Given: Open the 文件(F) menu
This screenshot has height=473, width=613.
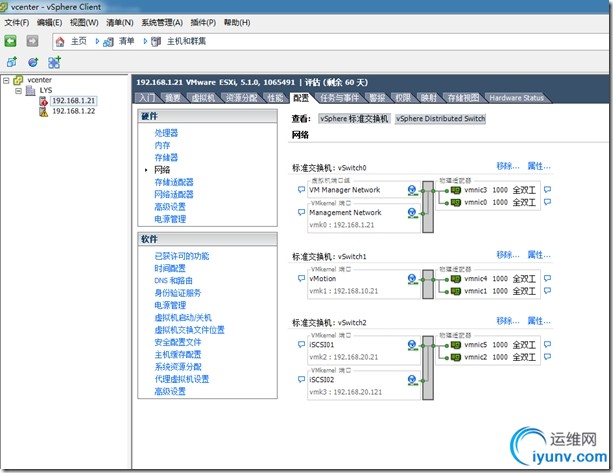Looking at the screenshot, I should [x=17, y=23].
